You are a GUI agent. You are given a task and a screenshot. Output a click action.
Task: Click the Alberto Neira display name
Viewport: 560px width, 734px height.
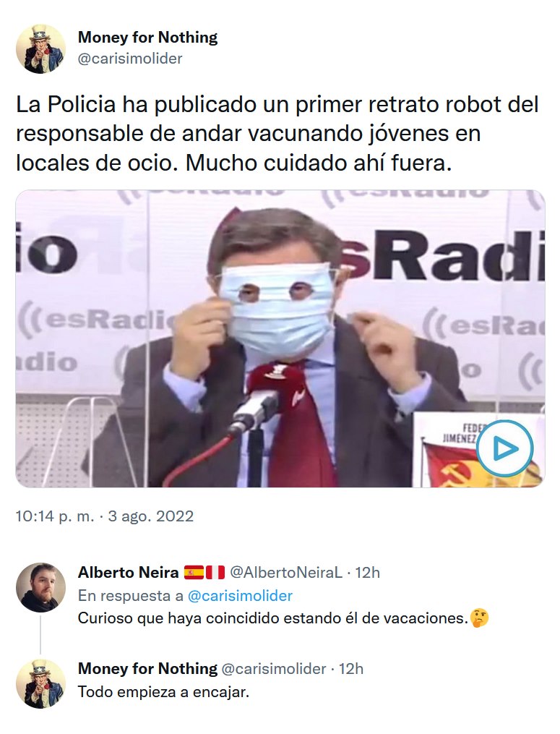pos(128,572)
